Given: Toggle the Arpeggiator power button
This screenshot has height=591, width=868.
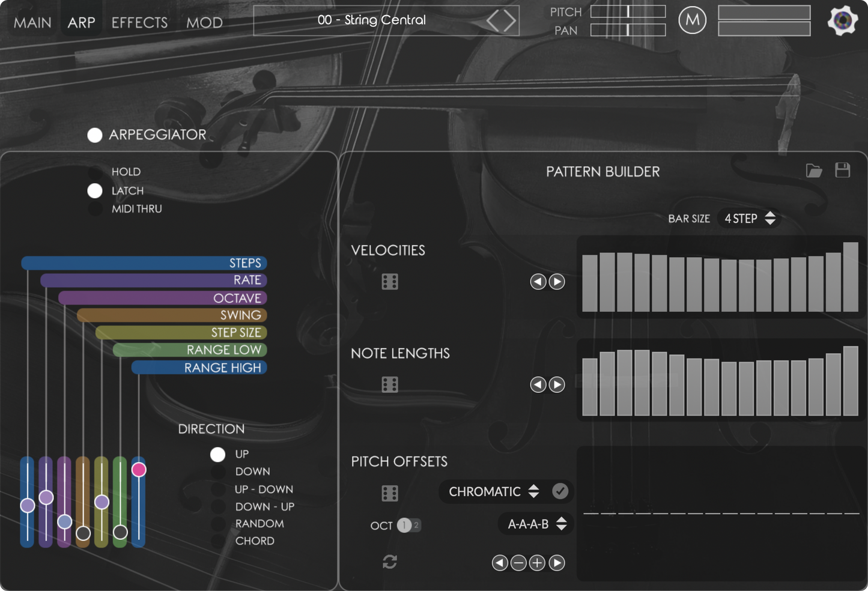Looking at the screenshot, I should [x=95, y=135].
